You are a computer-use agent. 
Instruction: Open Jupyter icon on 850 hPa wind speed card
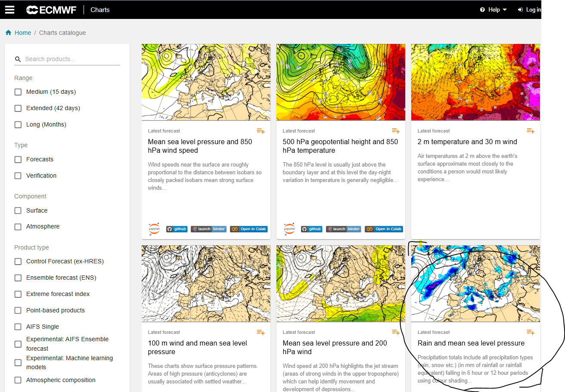154,228
